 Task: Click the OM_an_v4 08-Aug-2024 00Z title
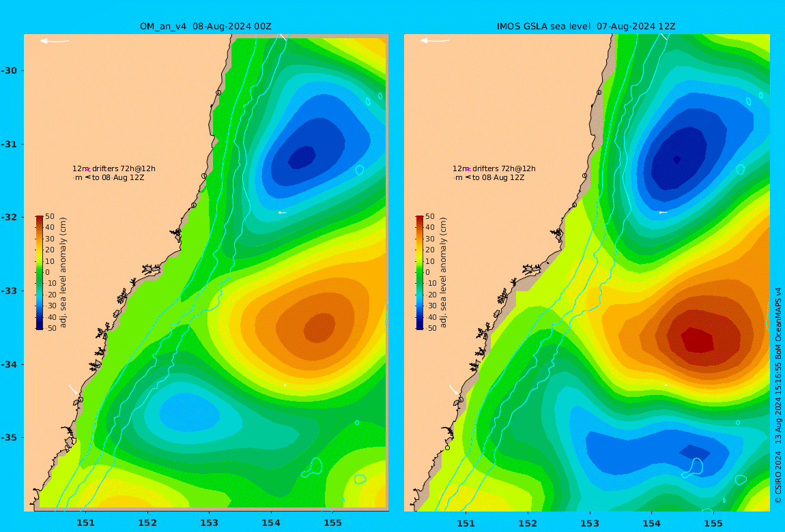(x=205, y=27)
